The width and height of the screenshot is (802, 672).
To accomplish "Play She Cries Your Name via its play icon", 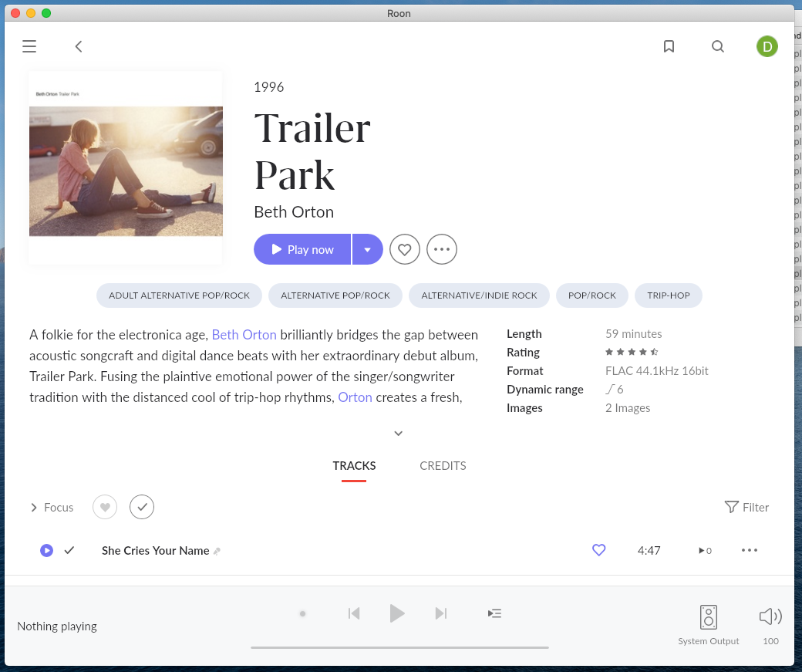I will pyautogui.click(x=46, y=550).
